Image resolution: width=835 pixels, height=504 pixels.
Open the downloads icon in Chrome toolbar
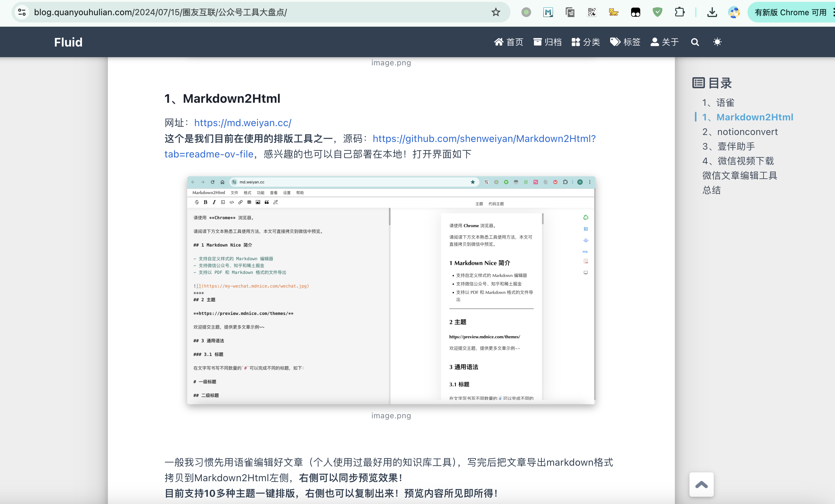[x=712, y=12]
